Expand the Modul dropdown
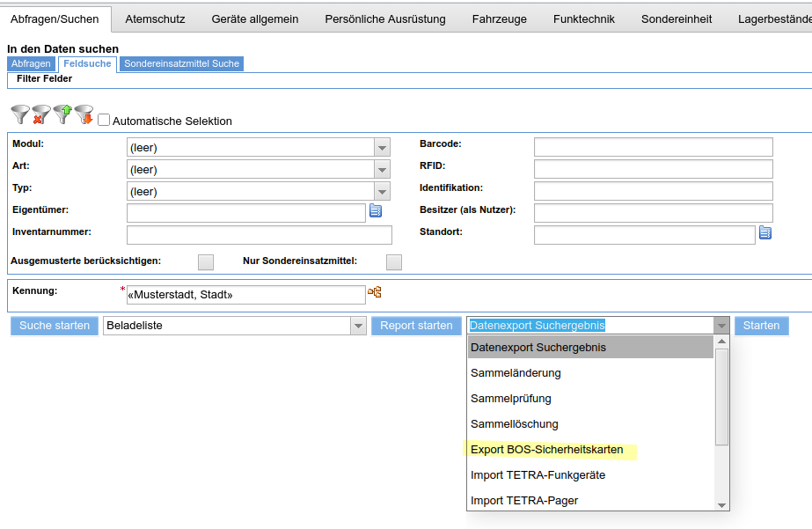812x529 pixels. pyautogui.click(x=382, y=148)
